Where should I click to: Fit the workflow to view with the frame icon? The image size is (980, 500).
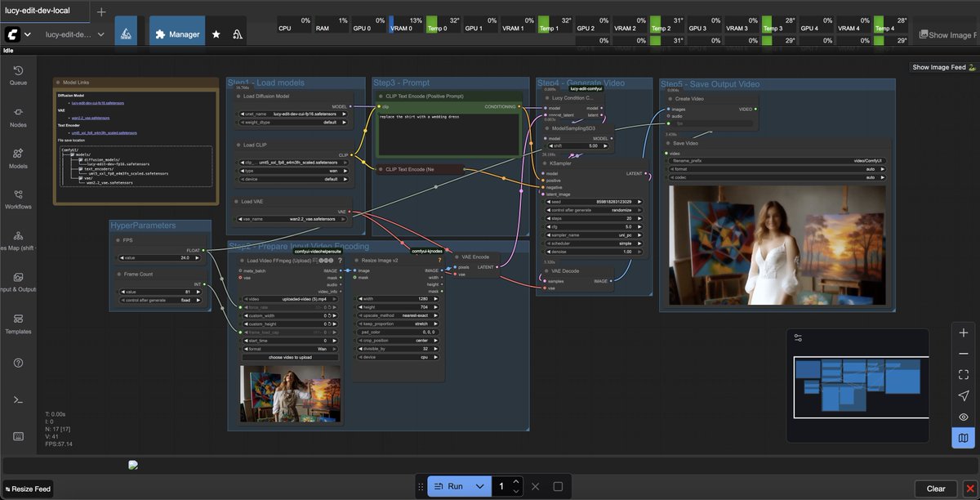tap(964, 374)
